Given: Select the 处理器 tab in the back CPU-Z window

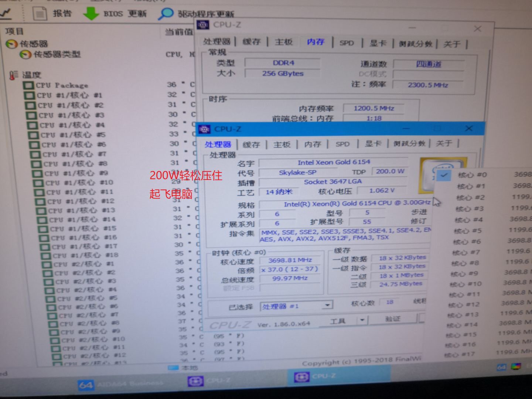Looking at the screenshot, I should (x=216, y=41).
